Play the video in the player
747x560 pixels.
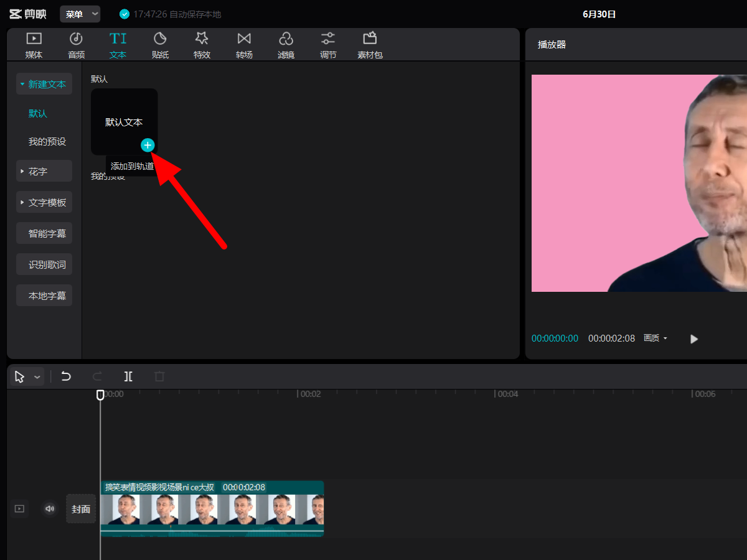point(694,339)
